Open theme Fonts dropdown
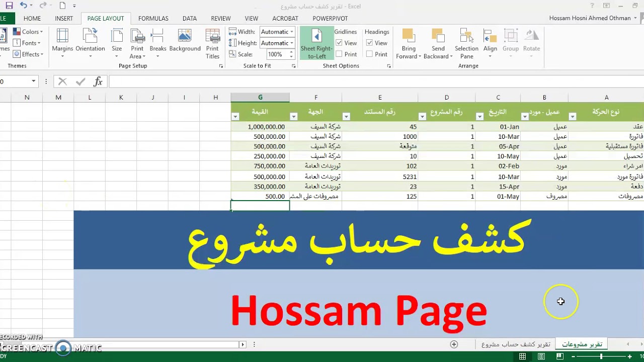 pyautogui.click(x=28, y=43)
